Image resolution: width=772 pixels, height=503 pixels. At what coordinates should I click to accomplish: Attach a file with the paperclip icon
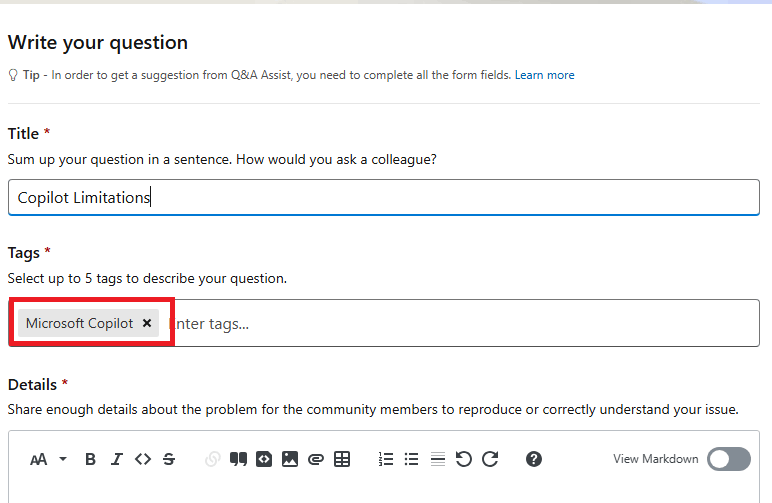click(x=316, y=459)
